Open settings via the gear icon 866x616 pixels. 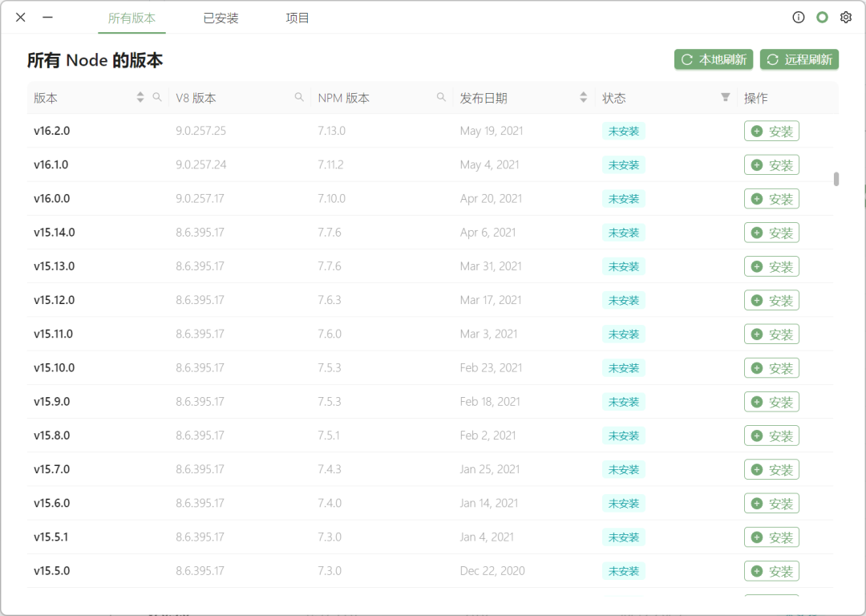pyautogui.click(x=846, y=18)
